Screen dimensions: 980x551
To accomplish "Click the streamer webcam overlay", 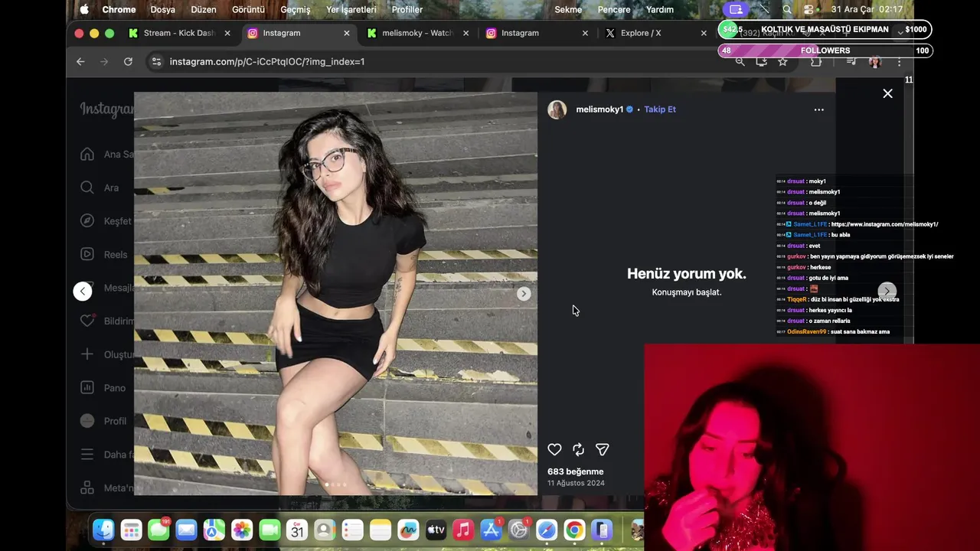I will tap(812, 447).
